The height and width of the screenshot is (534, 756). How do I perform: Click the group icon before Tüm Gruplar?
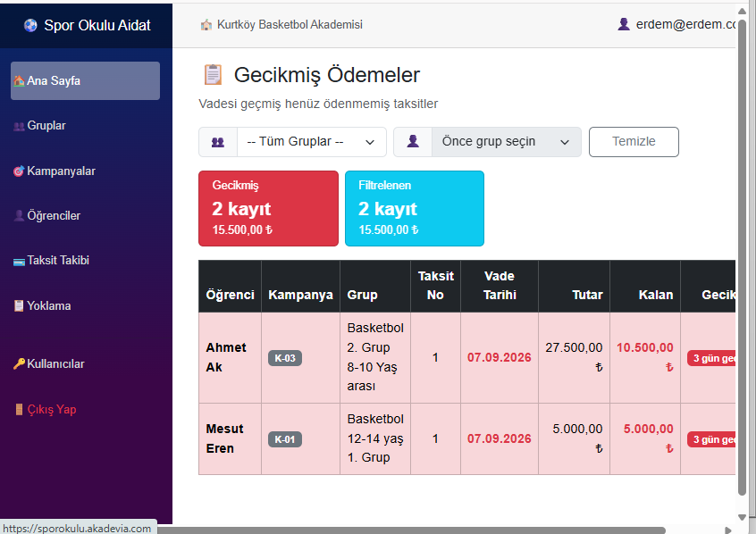coord(218,142)
